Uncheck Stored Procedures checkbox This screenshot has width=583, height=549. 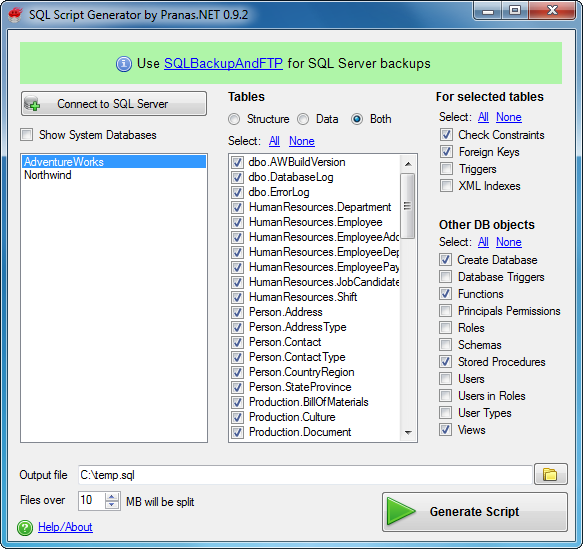[x=445, y=362]
